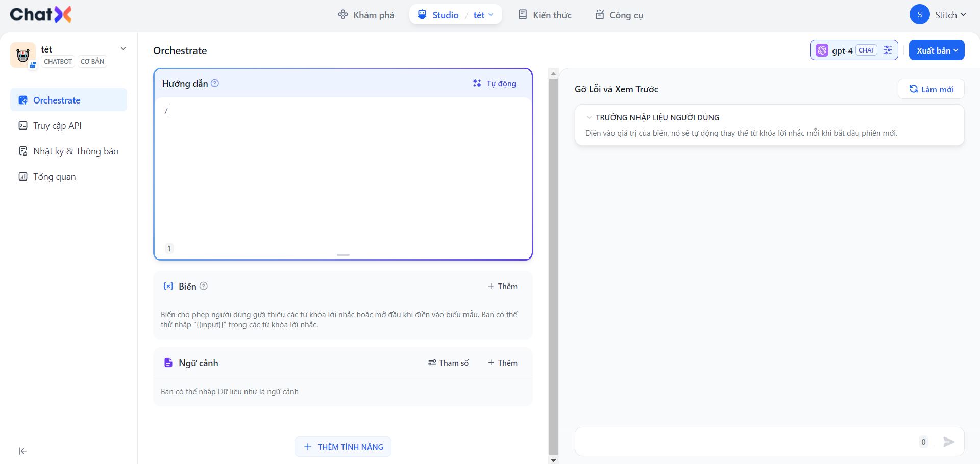
Task: Expand the tét app info chevron in sidebar
Action: [x=123, y=49]
